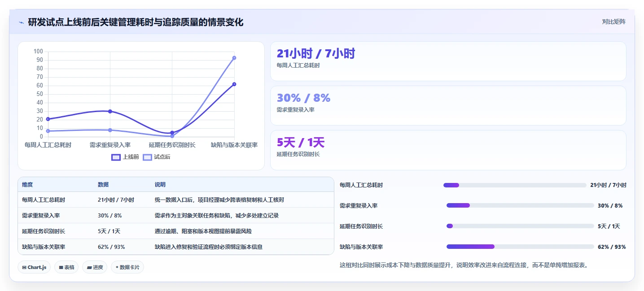Click the 需求重复录入率 progress bar

point(520,205)
